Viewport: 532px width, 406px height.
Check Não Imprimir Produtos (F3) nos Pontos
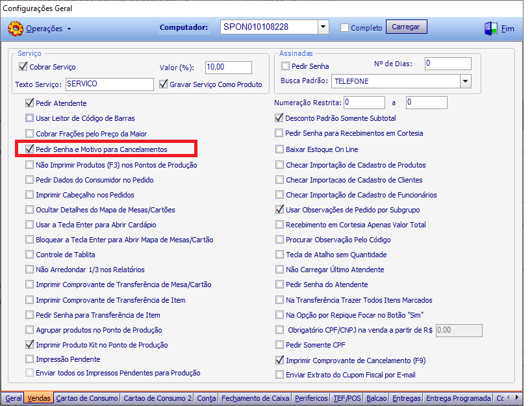click(x=29, y=165)
